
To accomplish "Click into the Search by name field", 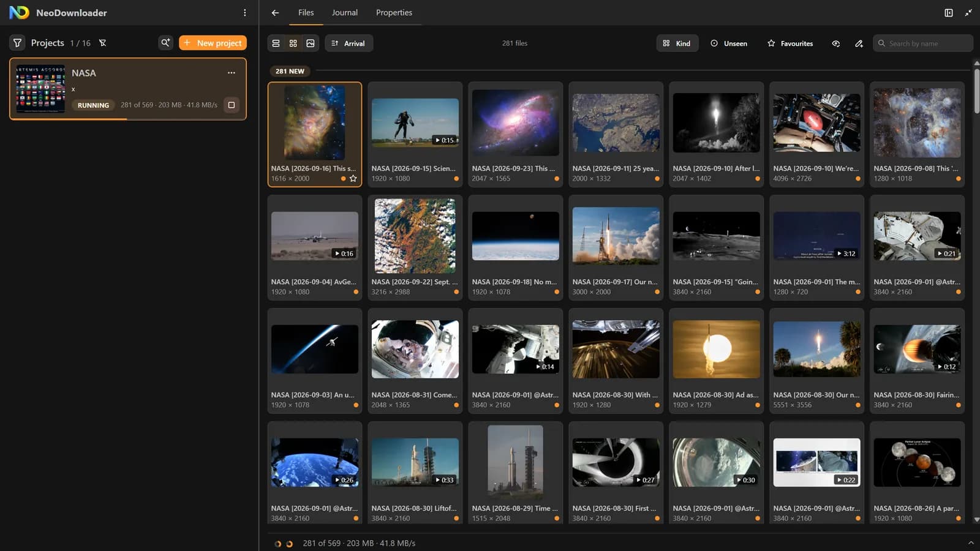I will tap(922, 43).
